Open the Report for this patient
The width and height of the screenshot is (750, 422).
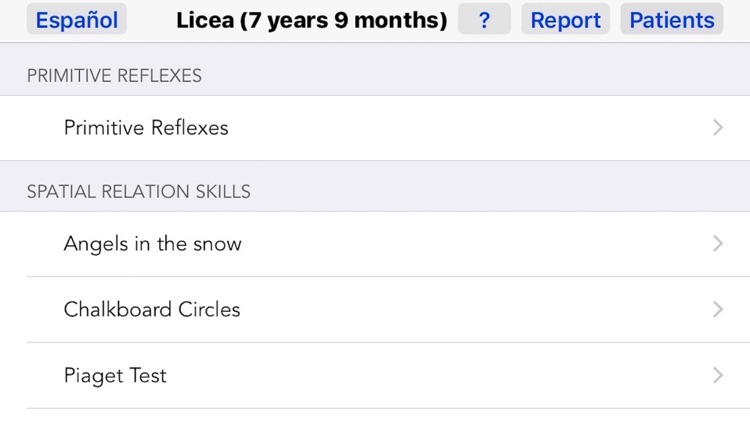click(566, 20)
